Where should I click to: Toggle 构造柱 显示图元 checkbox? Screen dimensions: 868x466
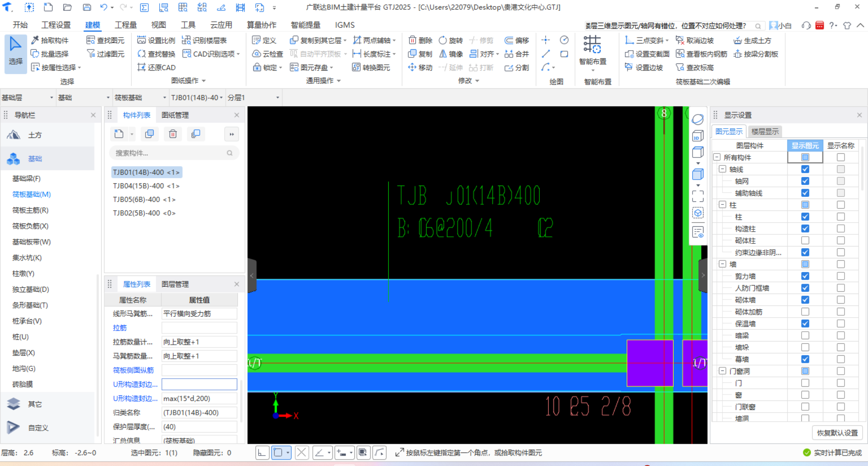tap(805, 228)
